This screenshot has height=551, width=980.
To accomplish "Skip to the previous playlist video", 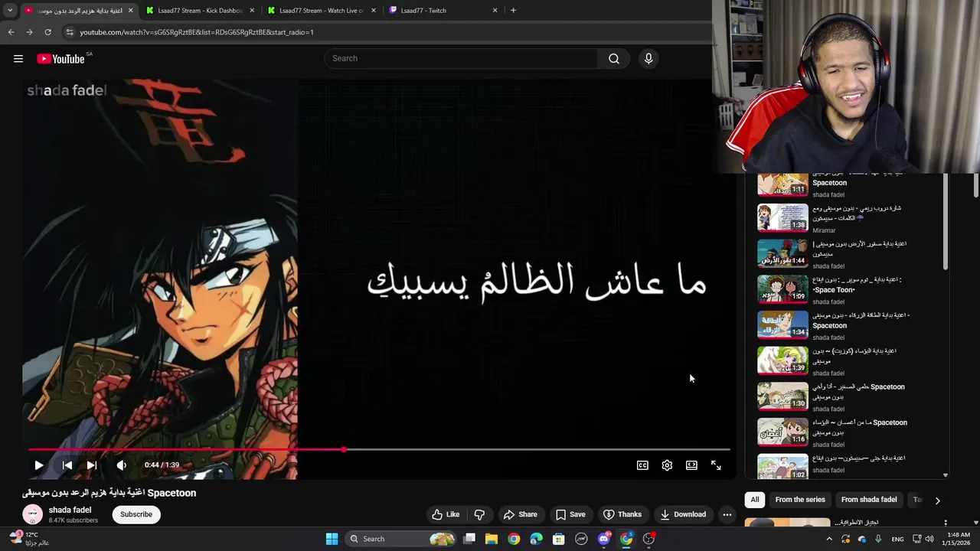I will coord(67,465).
